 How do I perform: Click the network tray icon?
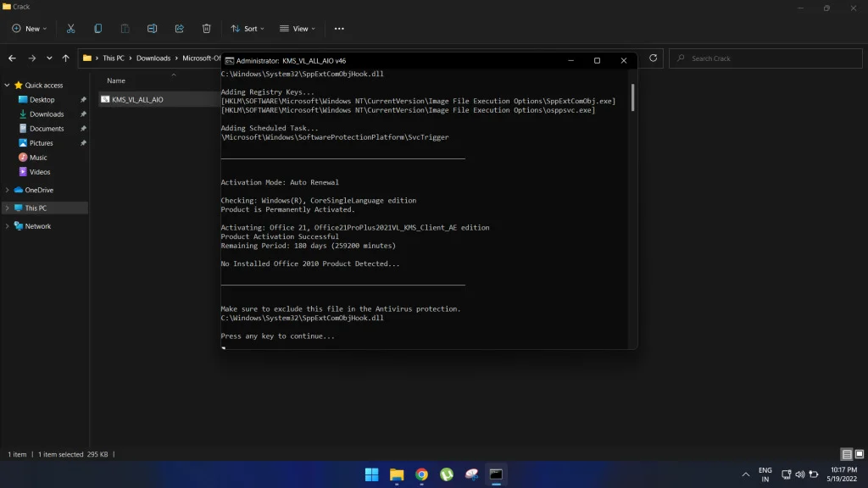(786, 474)
